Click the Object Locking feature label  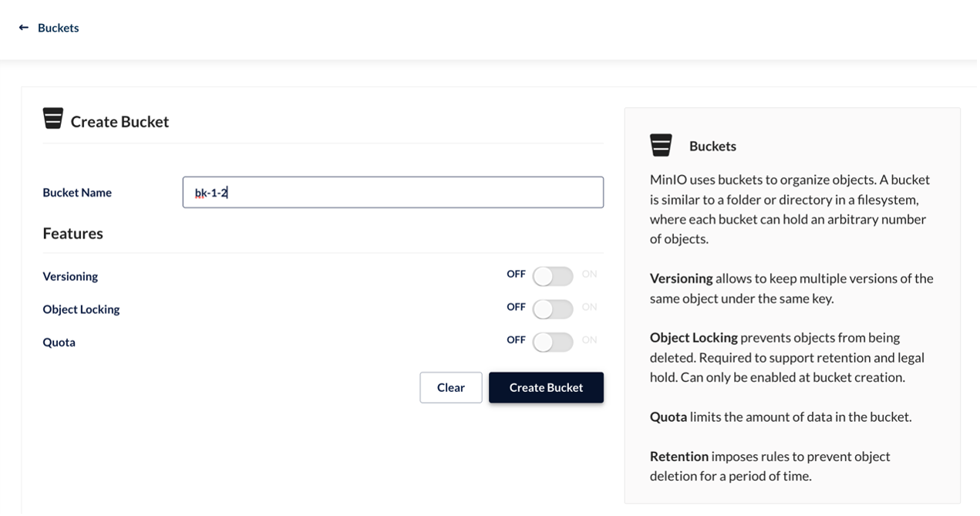pyautogui.click(x=81, y=309)
